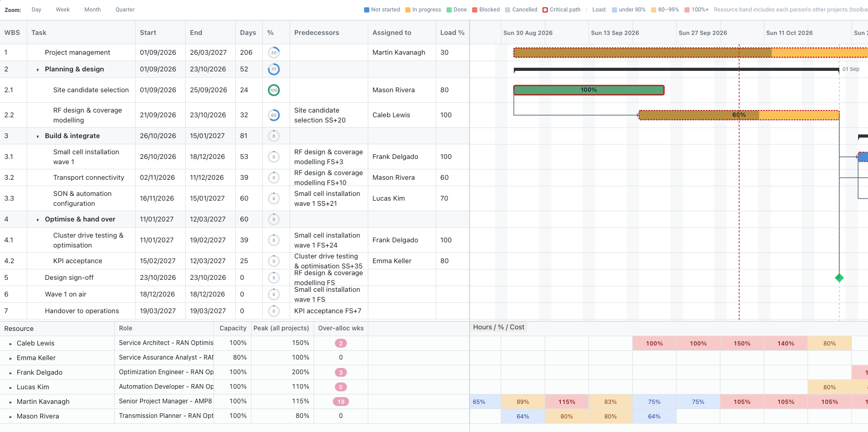Click the Hours / % / Cost toggle label
The width and height of the screenshot is (868, 432).
pyautogui.click(x=499, y=327)
